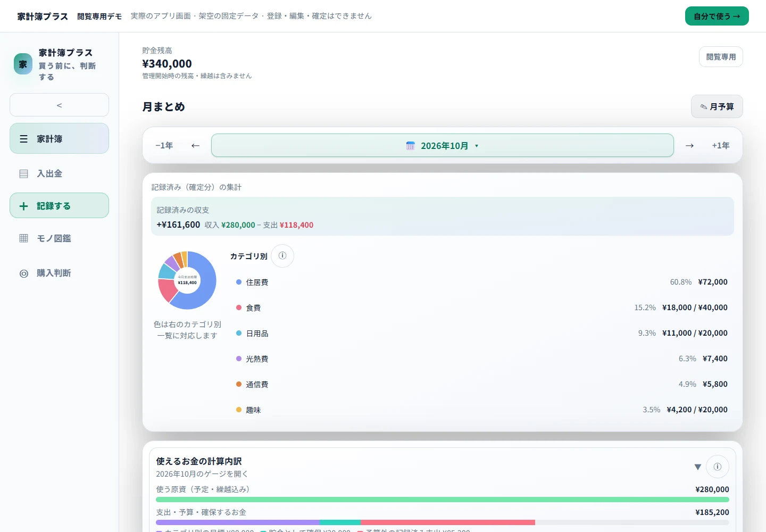Screen dimensions: 766x532
Task: Click the green 家 avatar icon
Action: tap(23, 64)
